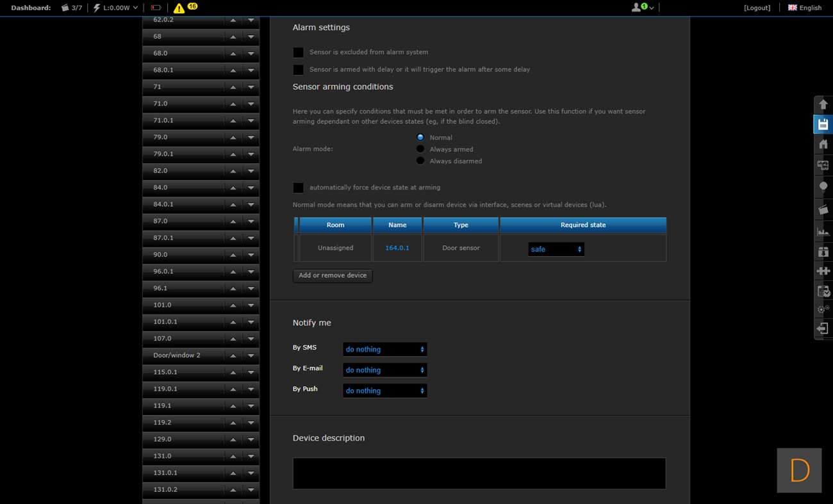Screen dimensions: 833x504
Task: Check 'Sensor is excluded from alarm system'
Action: (x=299, y=53)
